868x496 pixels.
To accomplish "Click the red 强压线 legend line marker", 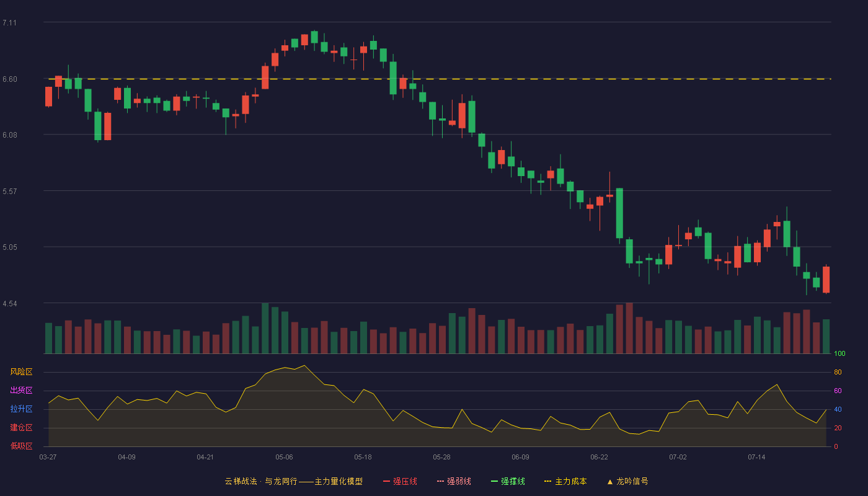I will click(386, 481).
